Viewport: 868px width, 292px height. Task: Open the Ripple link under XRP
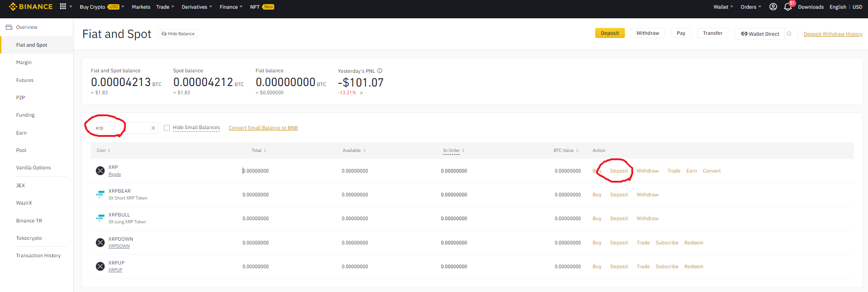point(114,174)
